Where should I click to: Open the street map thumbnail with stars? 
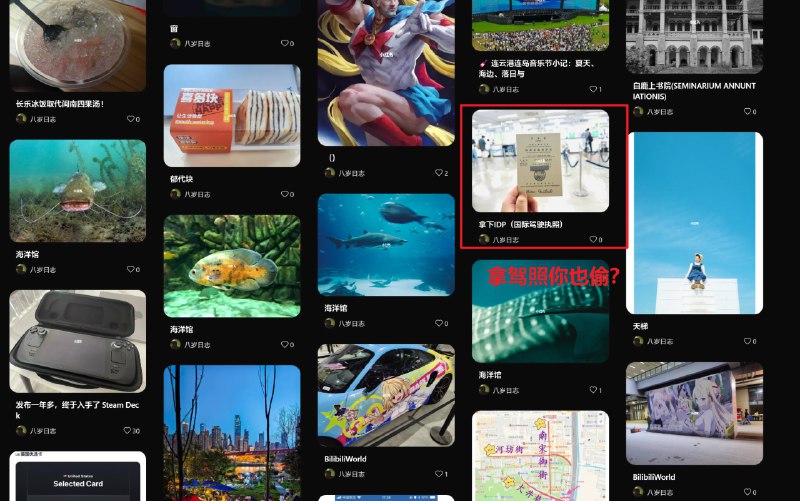tap(540, 456)
